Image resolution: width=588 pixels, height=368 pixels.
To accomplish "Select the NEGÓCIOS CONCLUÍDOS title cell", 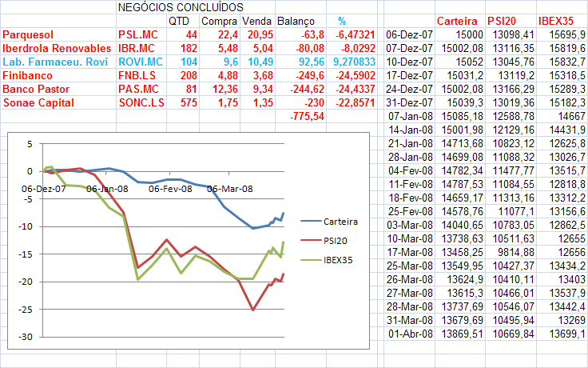I will pos(181,7).
